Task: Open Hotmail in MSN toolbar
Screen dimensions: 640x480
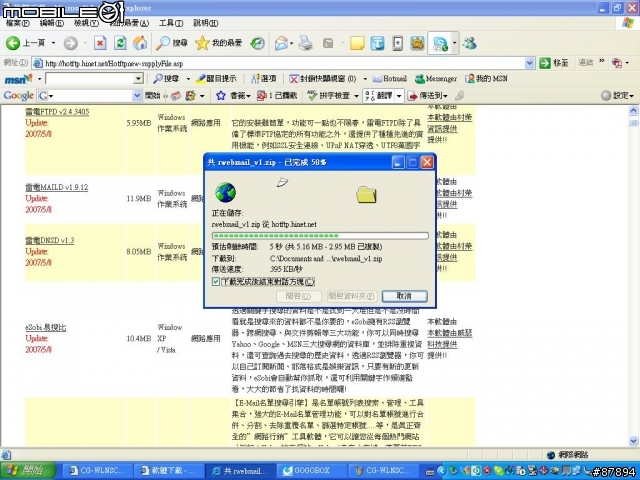Action: (389, 78)
